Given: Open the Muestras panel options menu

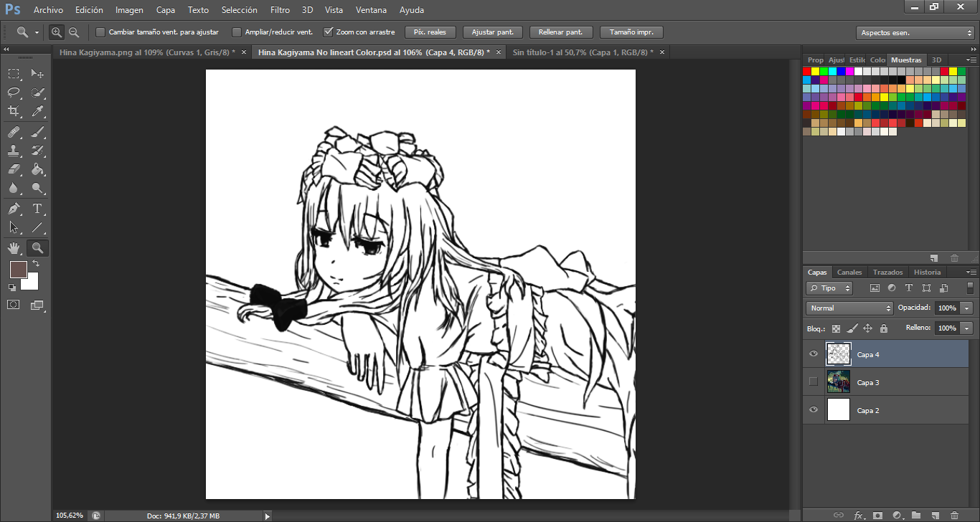Looking at the screenshot, I should pos(971,60).
